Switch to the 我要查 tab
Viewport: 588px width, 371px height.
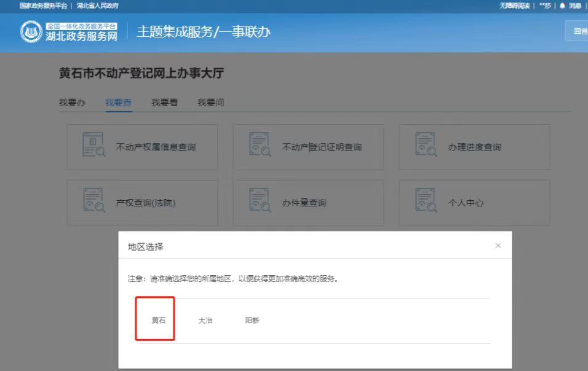[118, 103]
